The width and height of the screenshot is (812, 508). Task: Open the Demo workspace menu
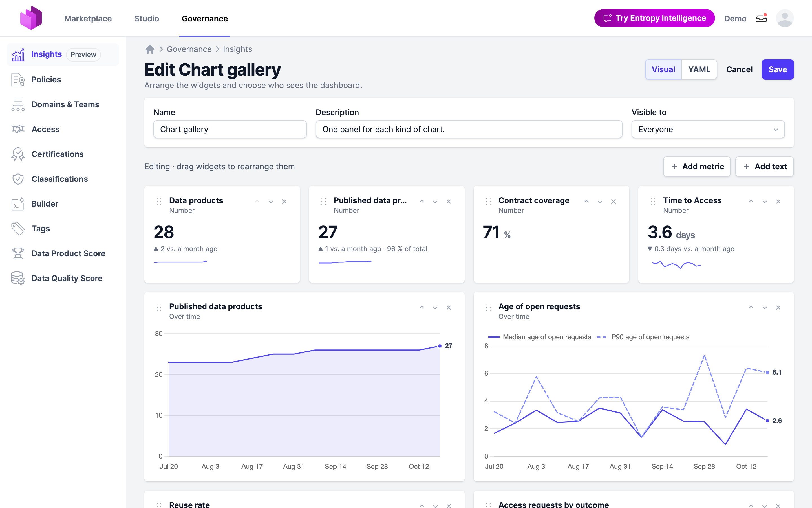[735, 18]
